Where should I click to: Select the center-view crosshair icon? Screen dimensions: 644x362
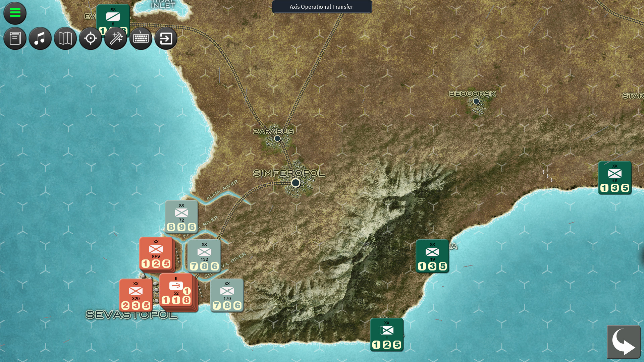[x=90, y=38]
